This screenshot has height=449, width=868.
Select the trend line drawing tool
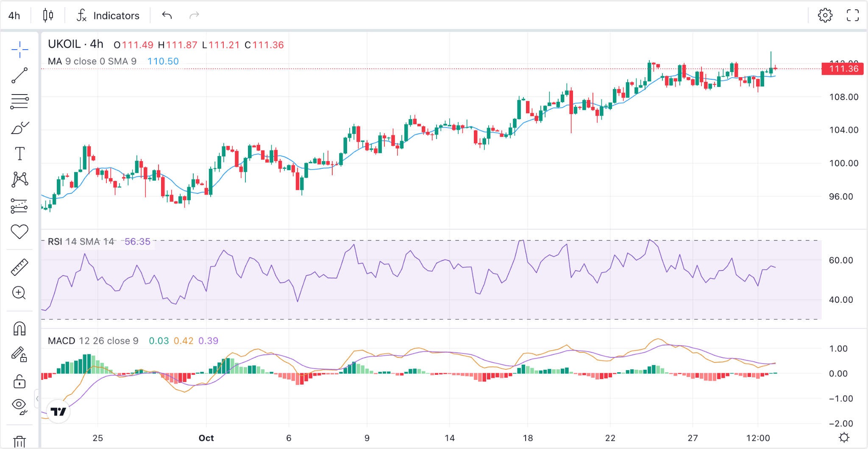[x=19, y=75]
